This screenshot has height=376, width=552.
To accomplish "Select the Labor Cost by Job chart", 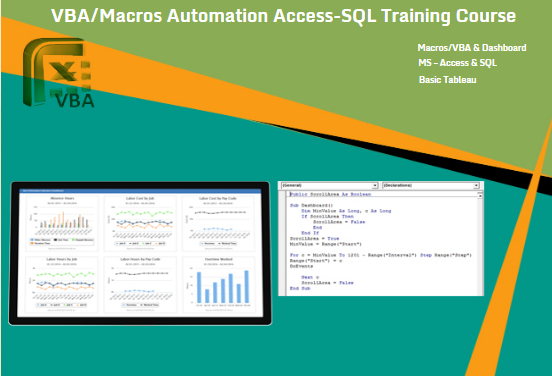I will (140, 223).
